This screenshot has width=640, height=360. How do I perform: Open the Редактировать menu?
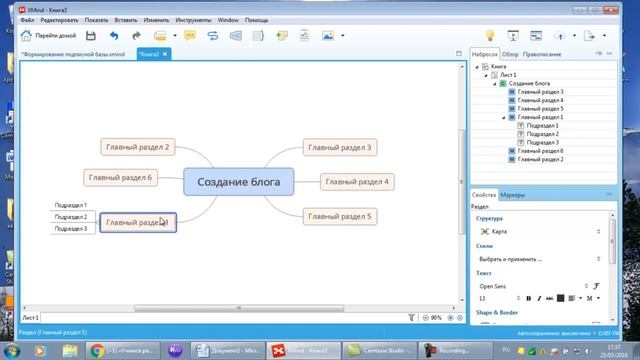[x=59, y=20]
